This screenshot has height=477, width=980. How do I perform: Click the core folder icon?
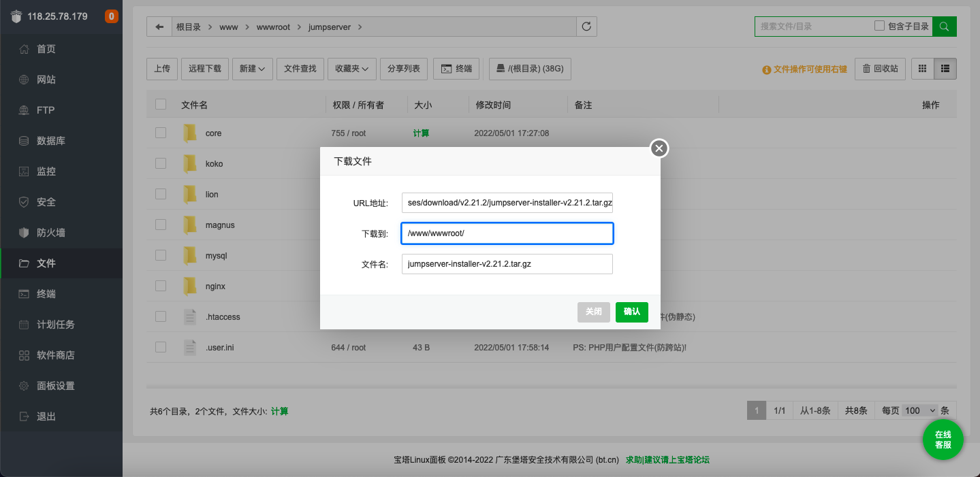tap(190, 133)
